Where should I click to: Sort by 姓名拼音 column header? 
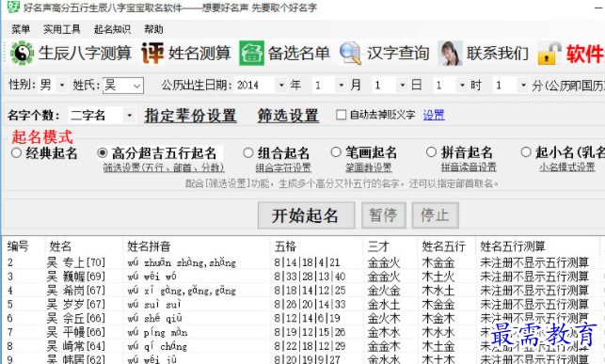click(149, 246)
